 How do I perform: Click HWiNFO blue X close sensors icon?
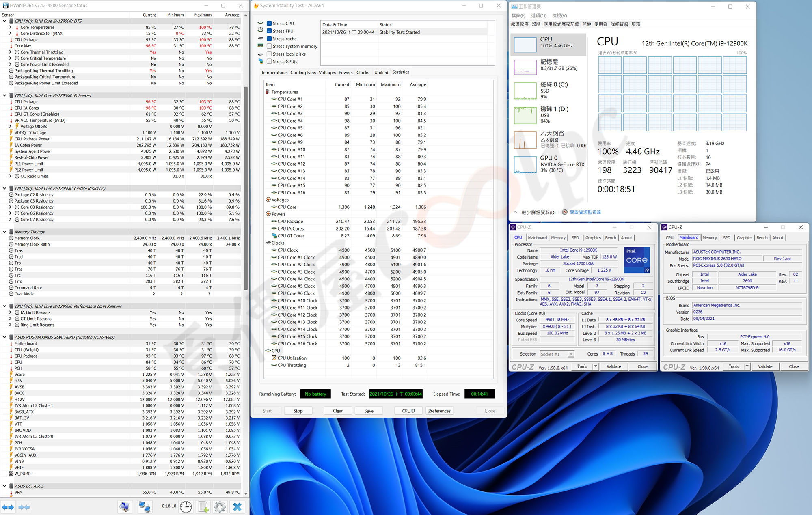[x=238, y=506]
